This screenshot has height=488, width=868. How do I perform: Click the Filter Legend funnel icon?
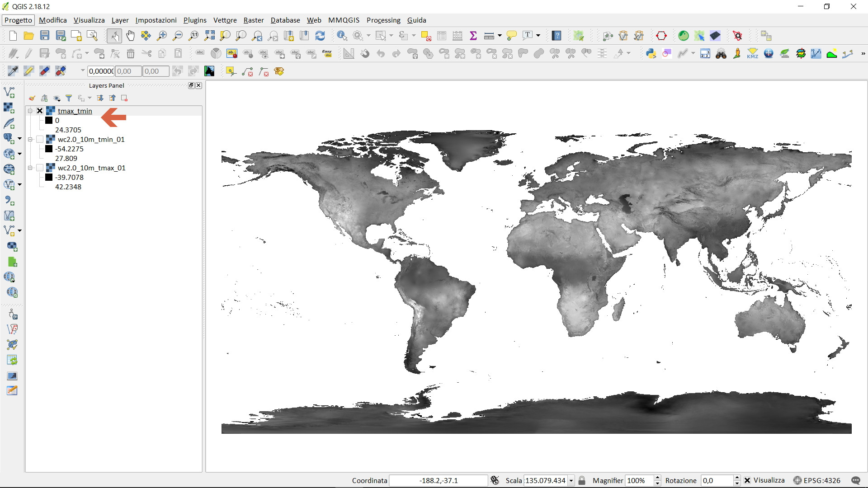[x=69, y=98]
